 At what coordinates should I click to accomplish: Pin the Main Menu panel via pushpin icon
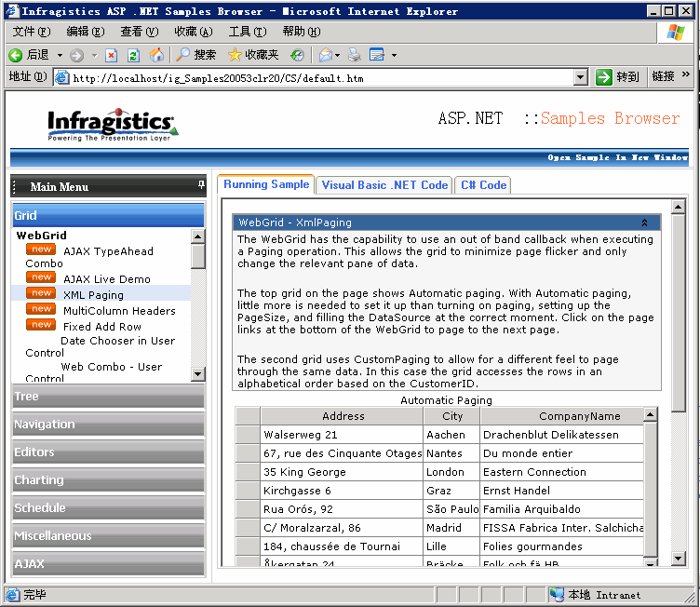tap(201, 184)
